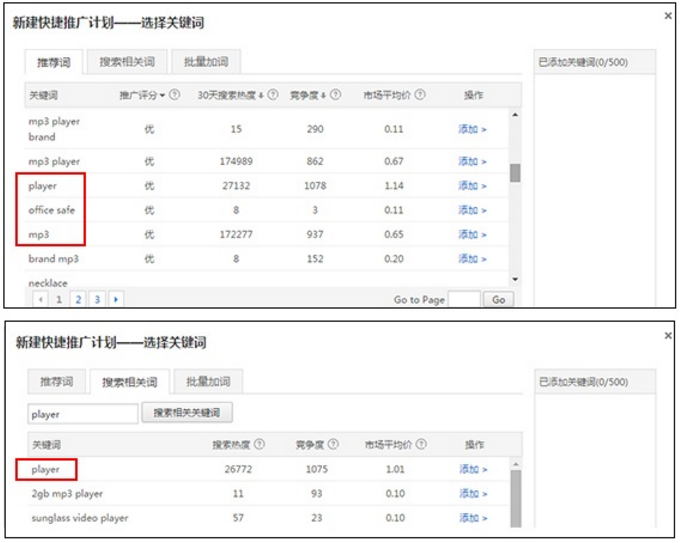Add the 'office safe' keyword via 添加
Screen dimensions: 680x543
click(472, 210)
